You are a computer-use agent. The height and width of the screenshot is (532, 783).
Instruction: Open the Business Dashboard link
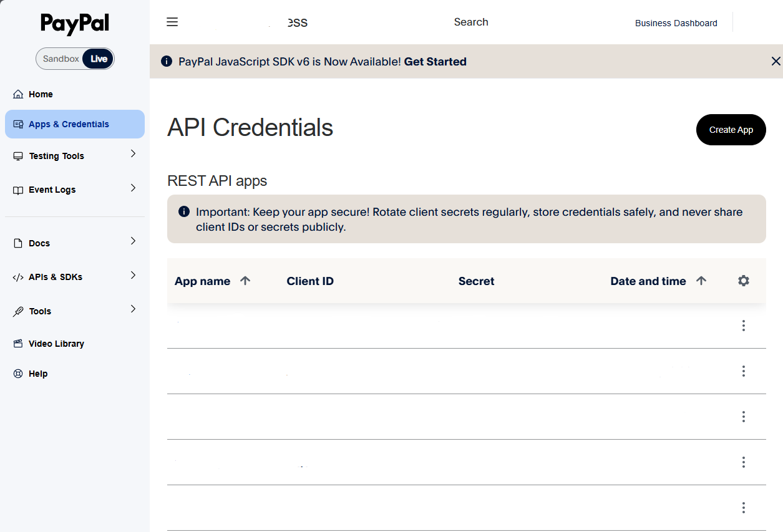tap(676, 23)
